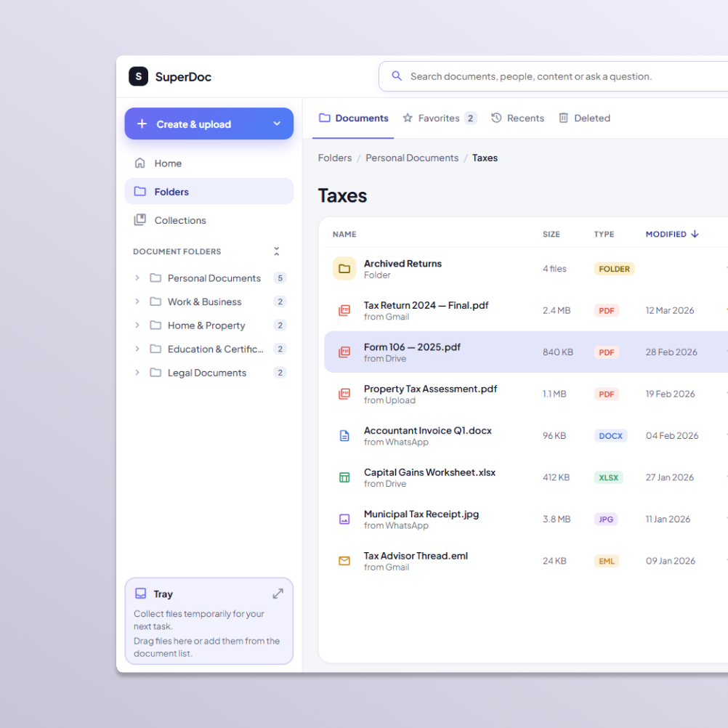Sort by the Size column header
Viewport: 728px width, 728px height.
pos(551,235)
